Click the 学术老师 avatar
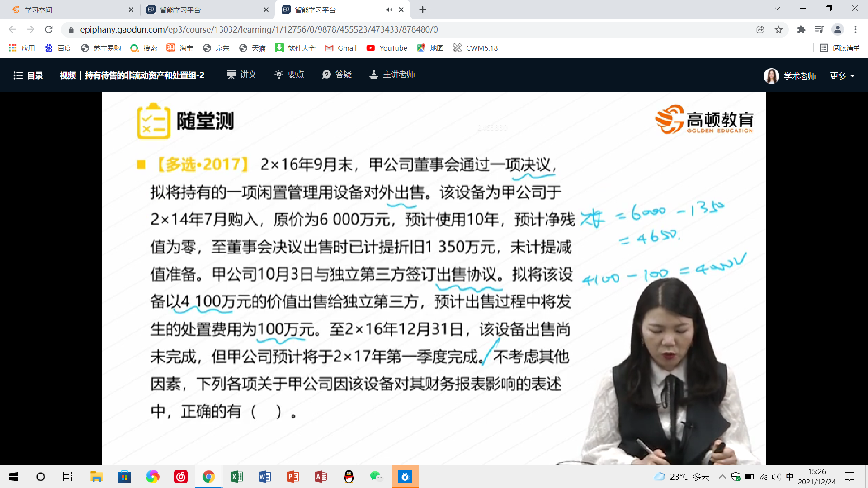The height and width of the screenshot is (488, 868). point(771,76)
